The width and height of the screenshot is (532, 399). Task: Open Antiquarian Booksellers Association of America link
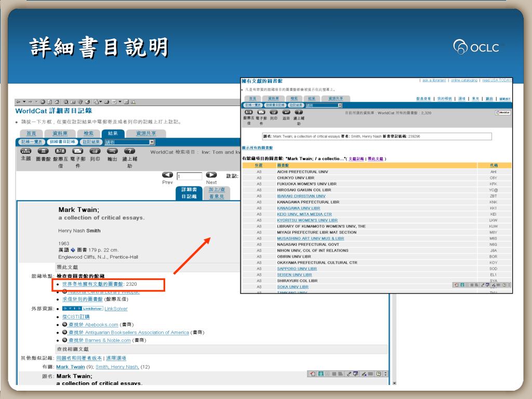(x=129, y=332)
